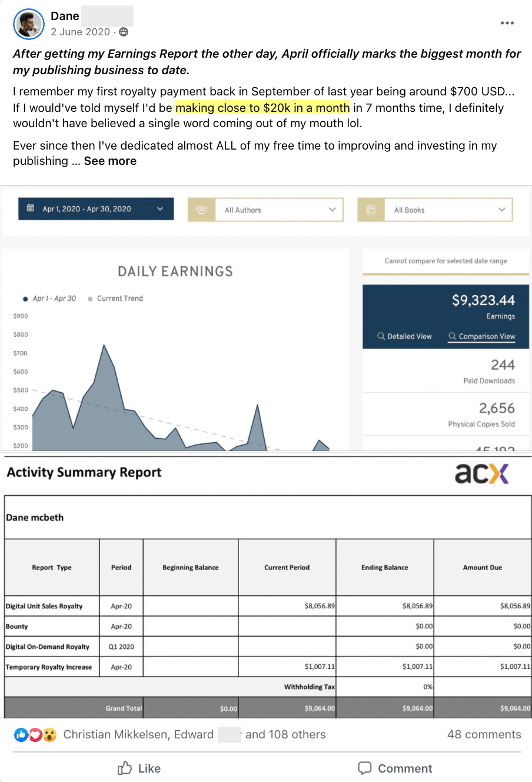
Task: Click the book icon beside All Books
Action: (x=371, y=210)
